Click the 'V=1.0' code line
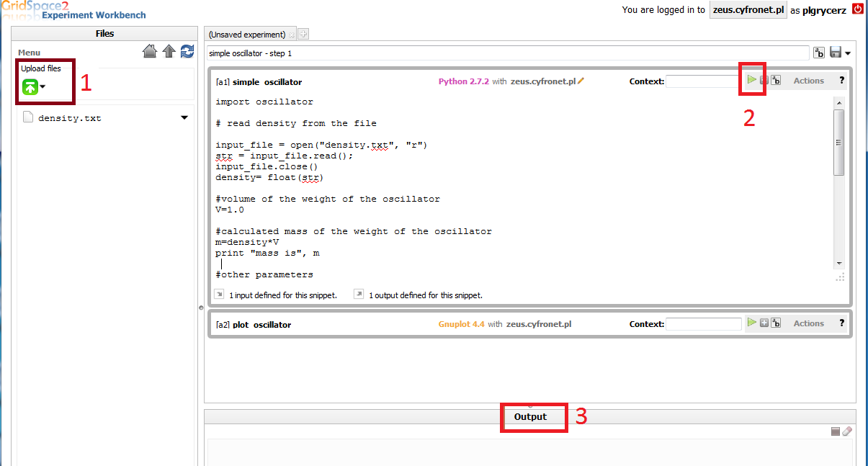The image size is (868, 466). (x=230, y=210)
